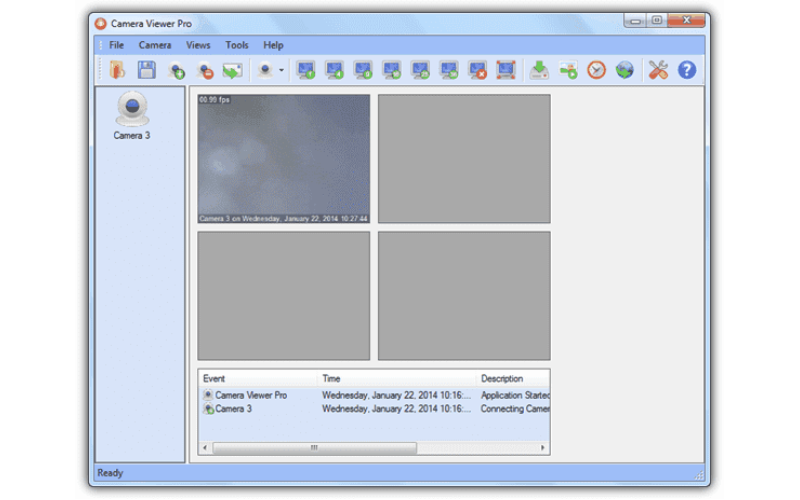
Task: Click the add camera icon
Action: [176, 70]
